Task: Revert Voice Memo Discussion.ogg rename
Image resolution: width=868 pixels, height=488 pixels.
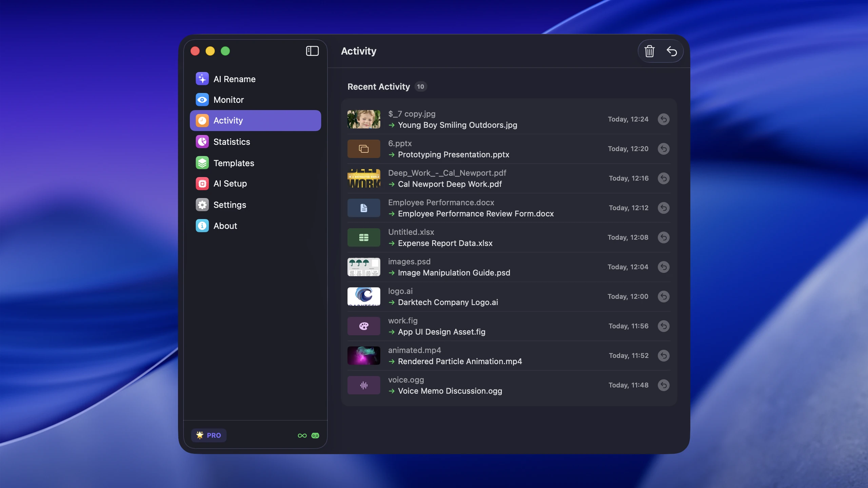Action: pyautogui.click(x=664, y=385)
